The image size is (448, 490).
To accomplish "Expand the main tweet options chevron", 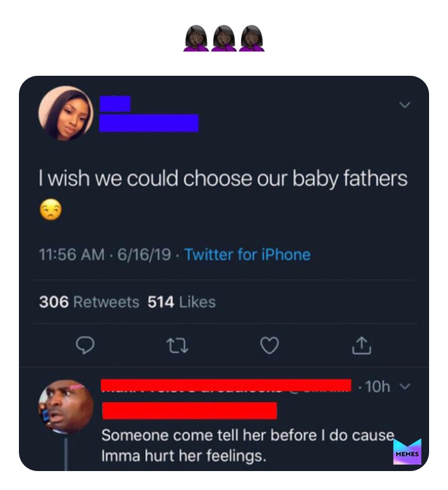I will click(404, 105).
